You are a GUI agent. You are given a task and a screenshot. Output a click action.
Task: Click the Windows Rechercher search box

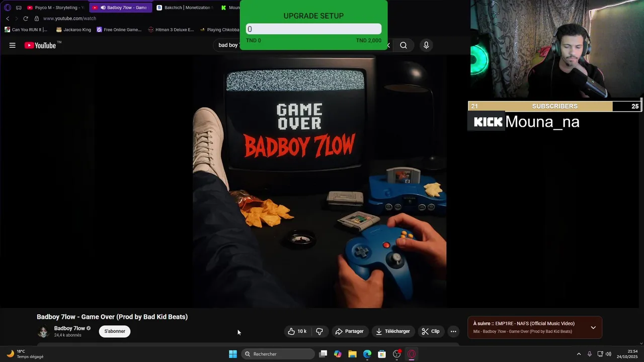coord(278,354)
